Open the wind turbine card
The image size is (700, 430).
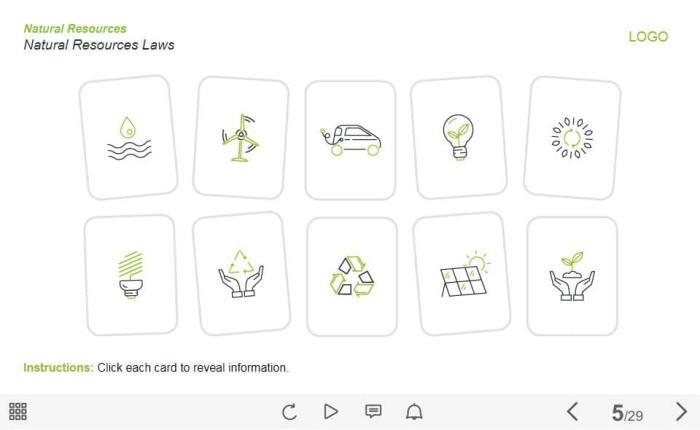[241, 138]
